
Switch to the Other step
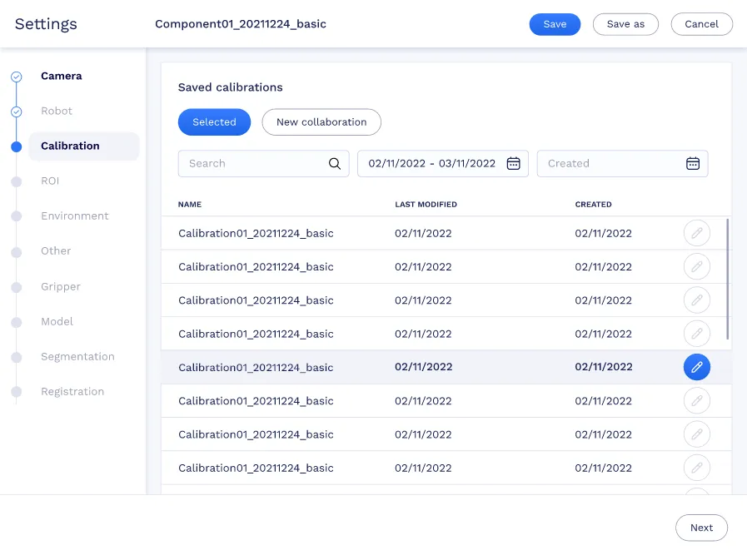(x=55, y=251)
